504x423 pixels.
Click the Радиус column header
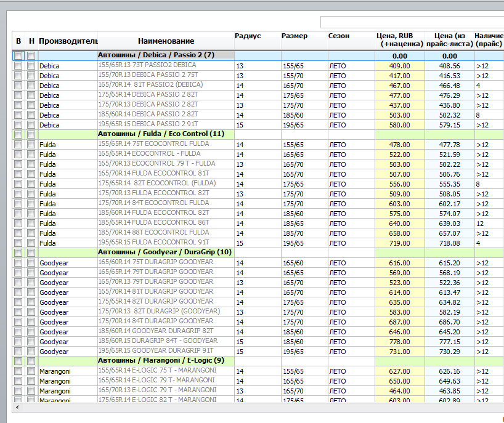(258, 41)
